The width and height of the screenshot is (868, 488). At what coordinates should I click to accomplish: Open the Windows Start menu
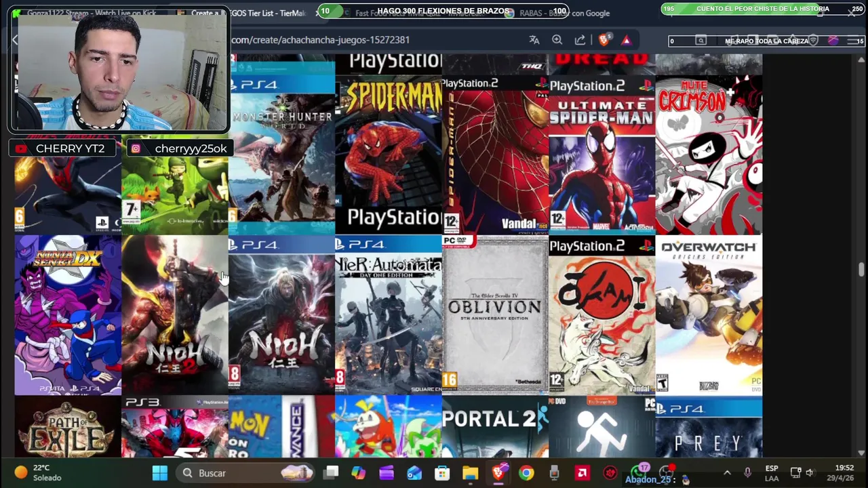pos(160,473)
